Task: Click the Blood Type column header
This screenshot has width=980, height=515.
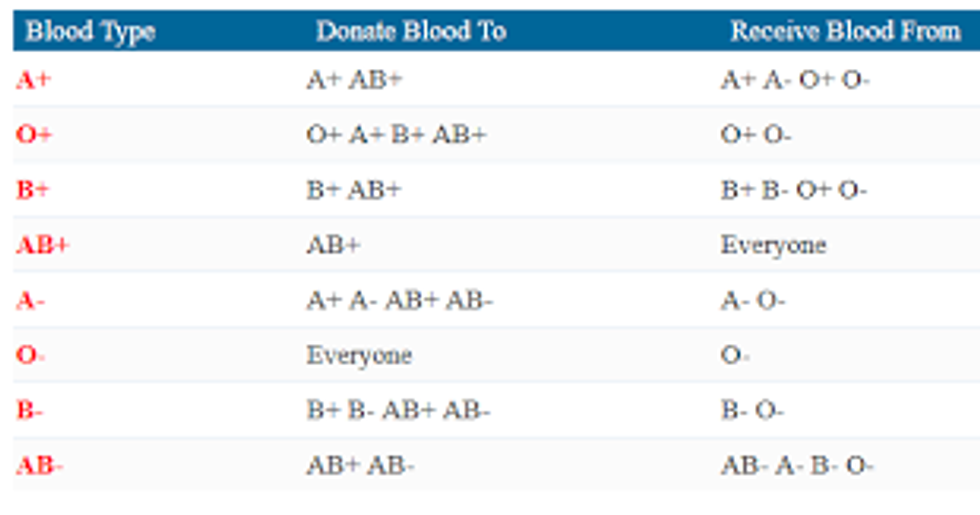Action: [90, 32]
